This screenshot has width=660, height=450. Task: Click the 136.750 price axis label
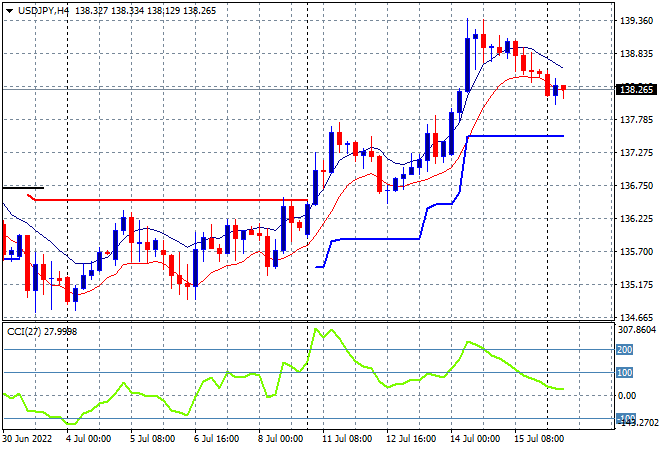[x=636, y=186]
